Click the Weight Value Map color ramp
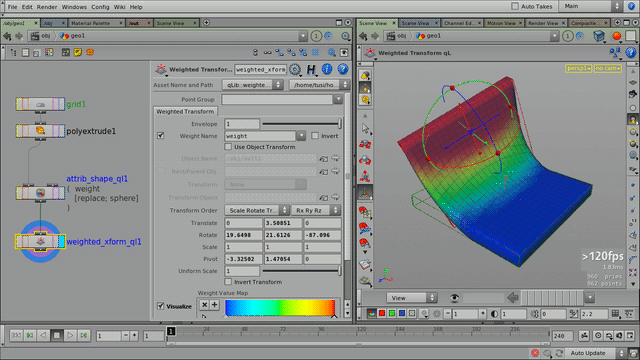 [280, 307]
